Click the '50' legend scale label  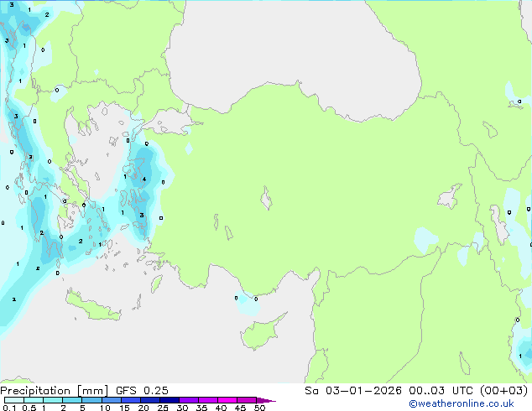pyautogui.click(x=260, y=408)
